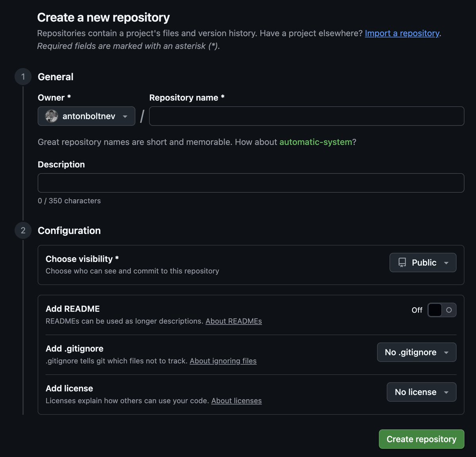Click the Off label beside README switch
The width and height of the screenshot is (476, 457).
coord(417,310)
